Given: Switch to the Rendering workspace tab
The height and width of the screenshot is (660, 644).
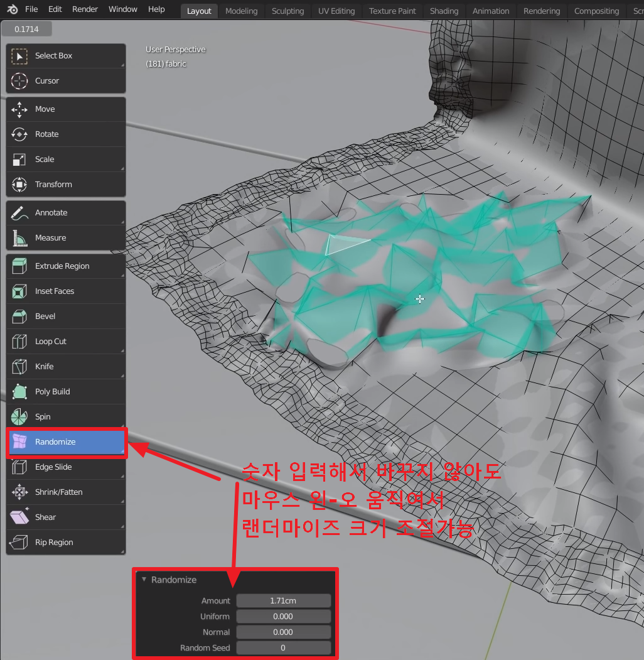Looking at the screenshot, I should [542, 11].
